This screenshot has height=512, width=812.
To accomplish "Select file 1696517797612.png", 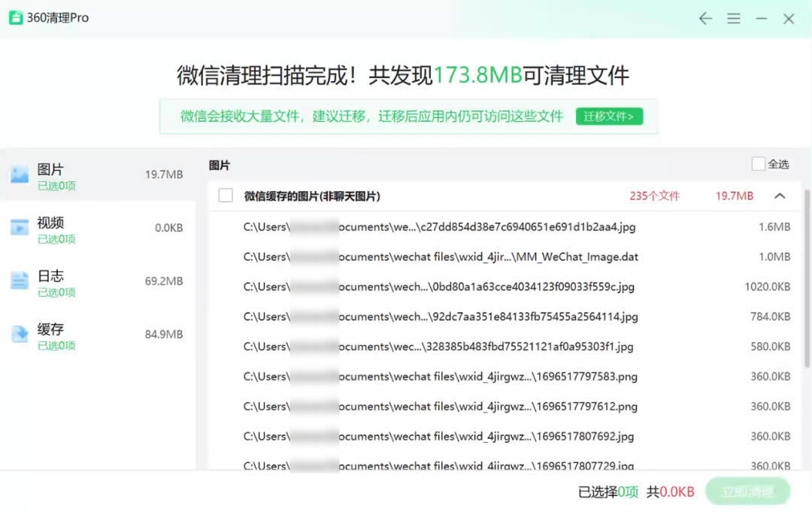I will (x=504, y=407).
